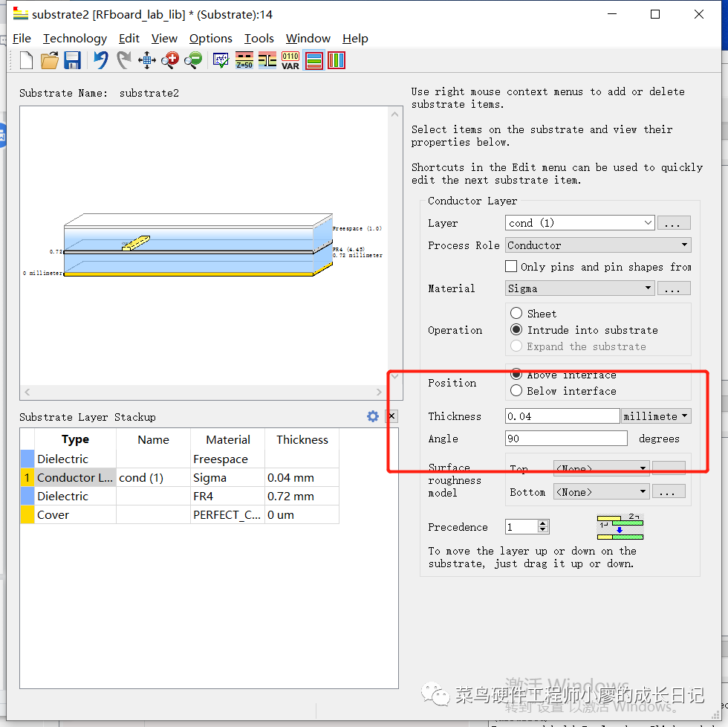Select the vertical columns stackup view icon
The width and height of the screenshot is (728, 727).
(337, 60)
